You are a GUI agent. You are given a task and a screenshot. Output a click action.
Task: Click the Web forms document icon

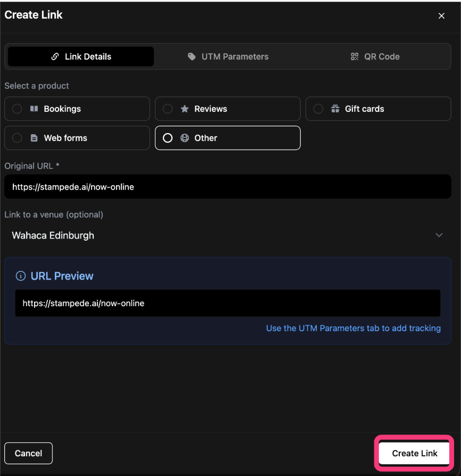[34, 138]
